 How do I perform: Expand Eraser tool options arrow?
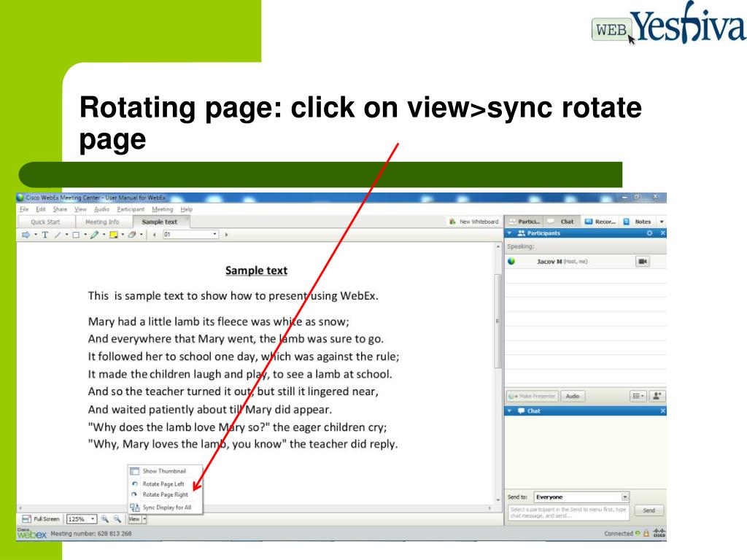[142, 234]
